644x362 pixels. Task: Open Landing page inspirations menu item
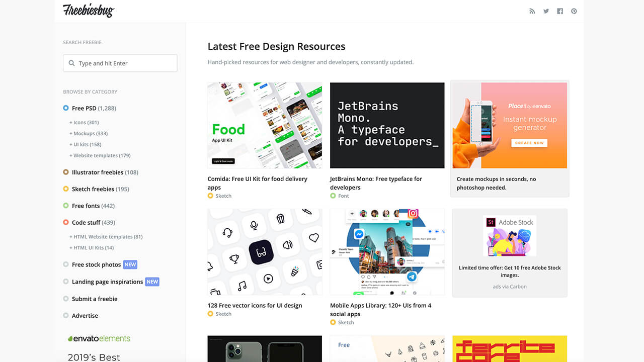[107, 282]
